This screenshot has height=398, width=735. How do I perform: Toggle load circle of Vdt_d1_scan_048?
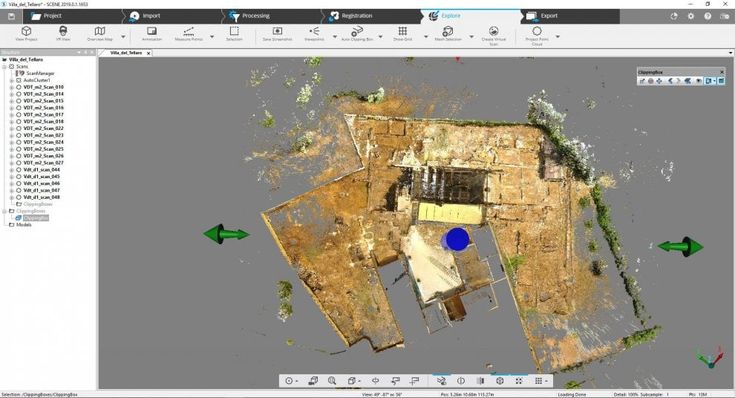[19, 197]
